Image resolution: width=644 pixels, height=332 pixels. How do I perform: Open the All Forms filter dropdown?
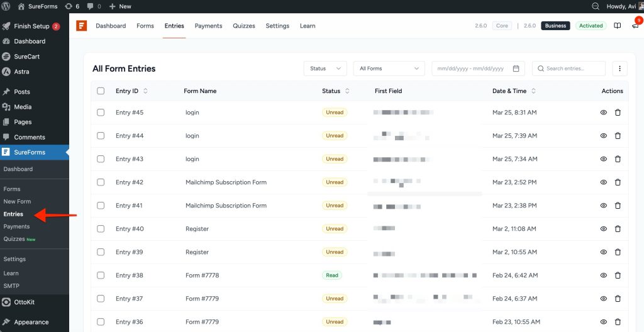pos(389,69)
